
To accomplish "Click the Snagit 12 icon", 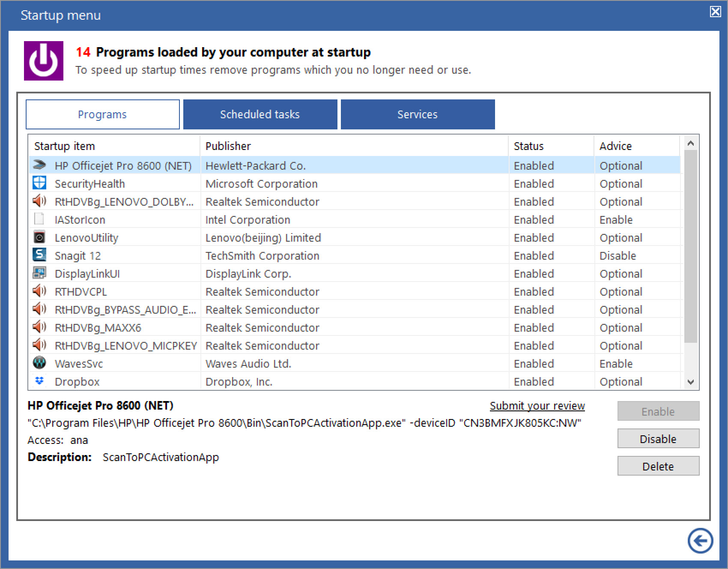I will click(x=39, y=255).
